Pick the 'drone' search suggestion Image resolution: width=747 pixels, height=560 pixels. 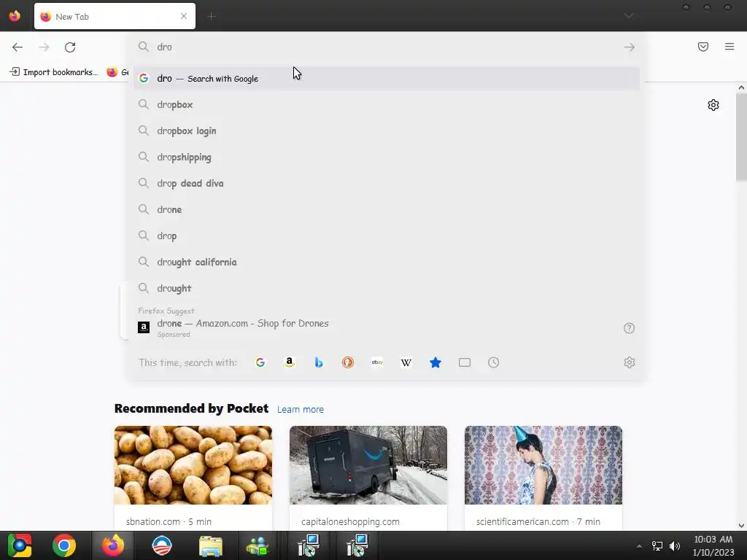pos(386,209)
